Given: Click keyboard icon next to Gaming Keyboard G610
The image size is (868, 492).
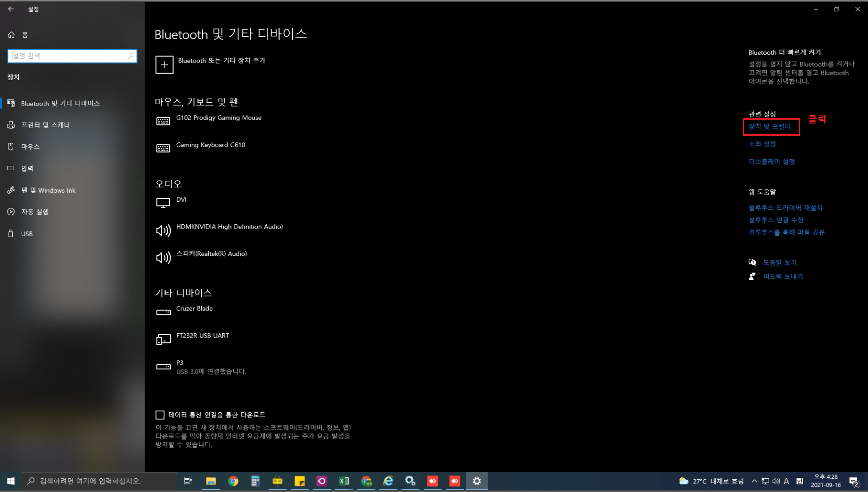Looking at the screenshot, I should pos(163,148).
